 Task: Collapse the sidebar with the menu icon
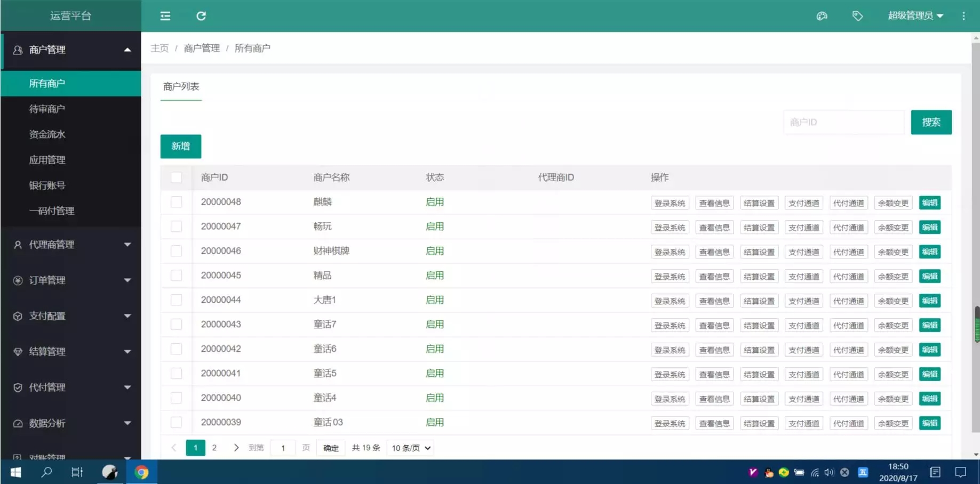click(165, 16)
